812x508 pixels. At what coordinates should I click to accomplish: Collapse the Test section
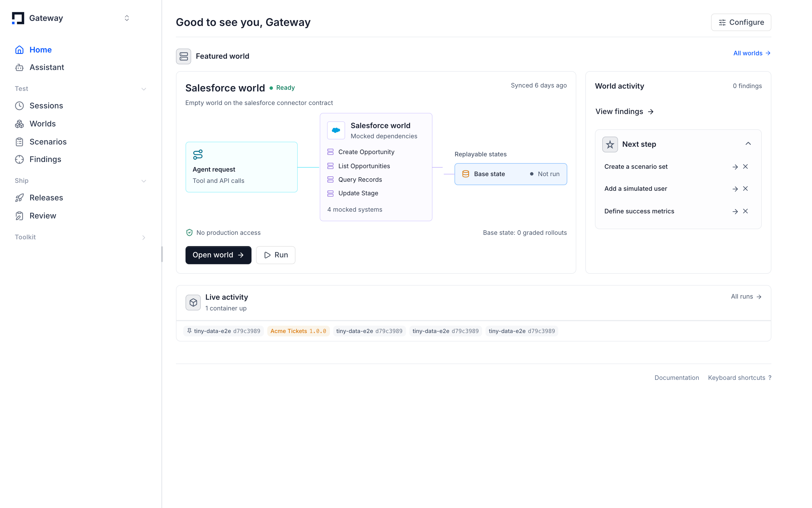(144, 89)
